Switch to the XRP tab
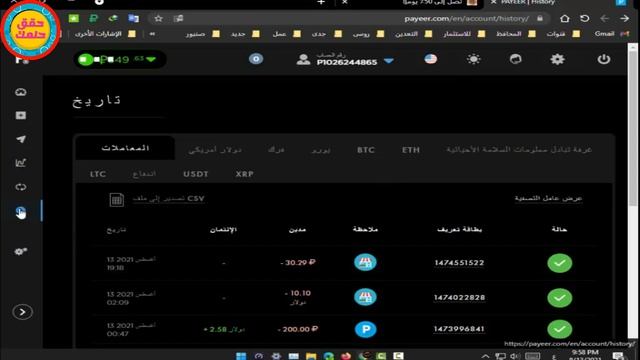The height and width of the screenshot is (360, 640). [244, 174]
